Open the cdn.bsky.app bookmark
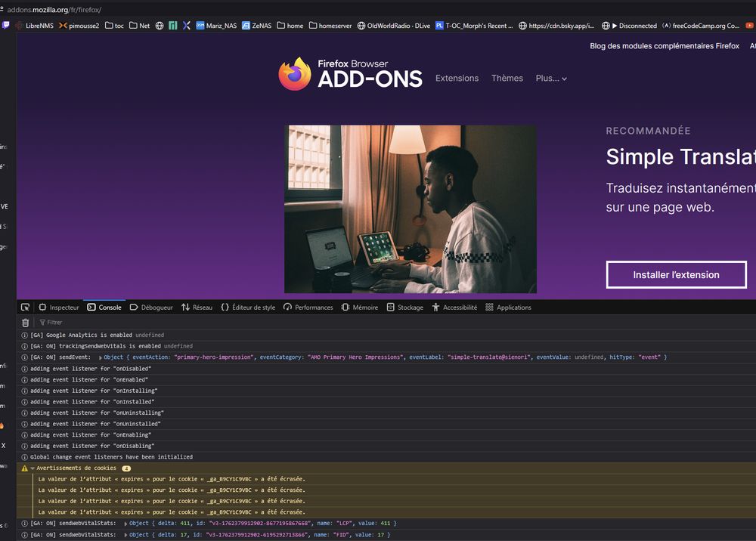 556,26
